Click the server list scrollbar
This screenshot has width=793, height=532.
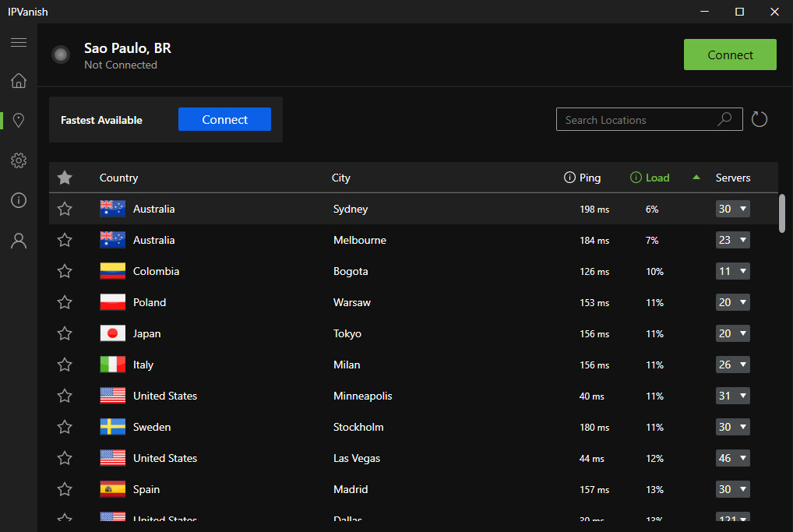pyautogui.click(x=782, y=213)
